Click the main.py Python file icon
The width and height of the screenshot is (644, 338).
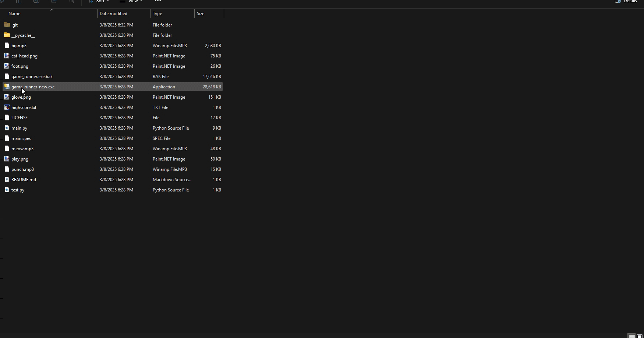click(7, 128)
